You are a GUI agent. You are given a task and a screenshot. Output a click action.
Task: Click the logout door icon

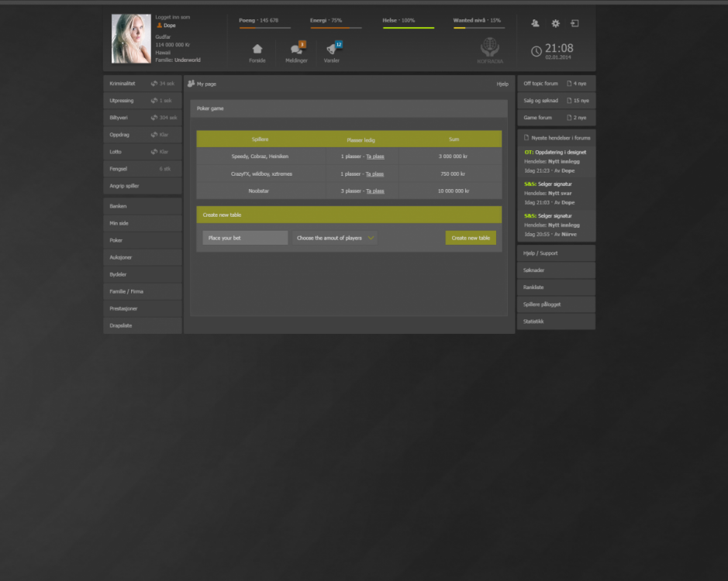click(575, 24)
